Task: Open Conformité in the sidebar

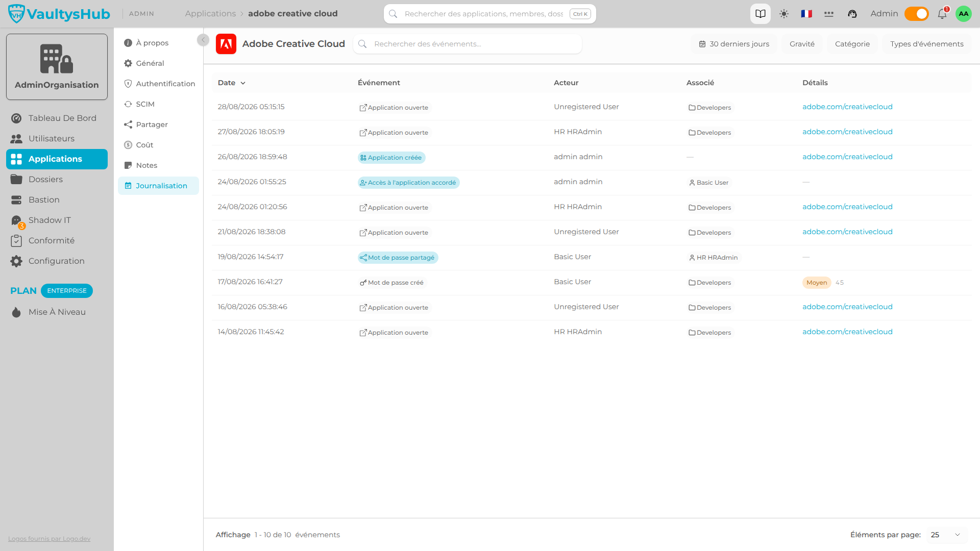Action: [57, 240]
